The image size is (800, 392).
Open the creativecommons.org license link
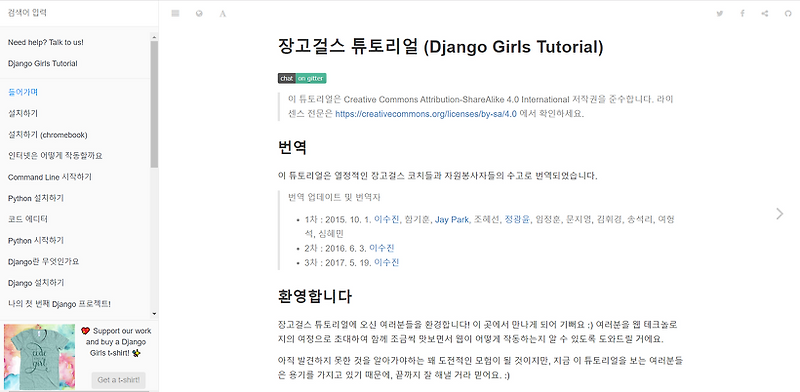pos(426,114)
